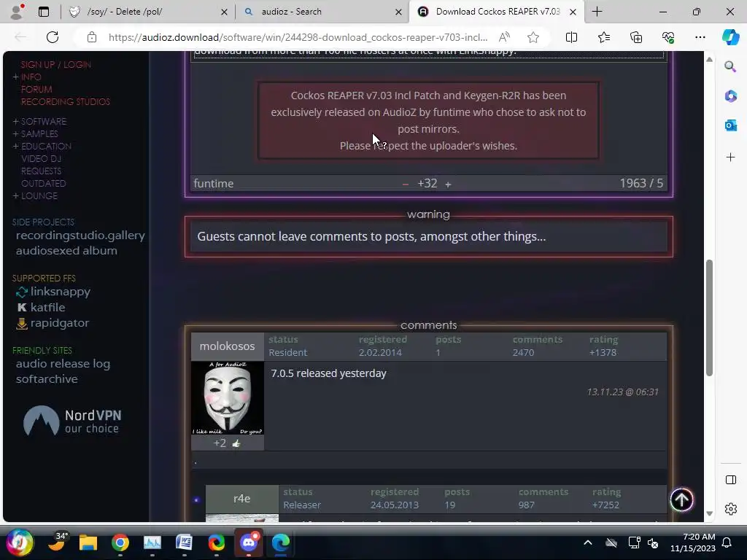Open the Favorites list icon
The image size is (747, 560).
[603, 37]
